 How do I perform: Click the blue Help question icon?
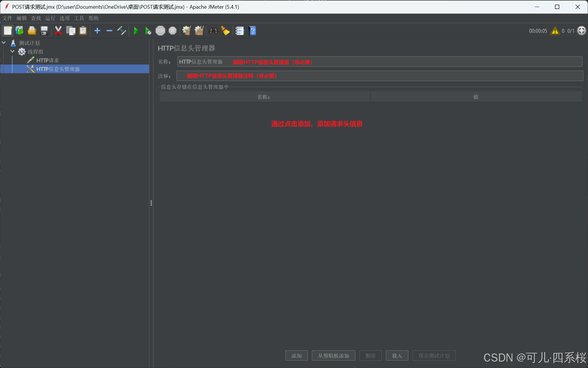(x=252, y=31)
